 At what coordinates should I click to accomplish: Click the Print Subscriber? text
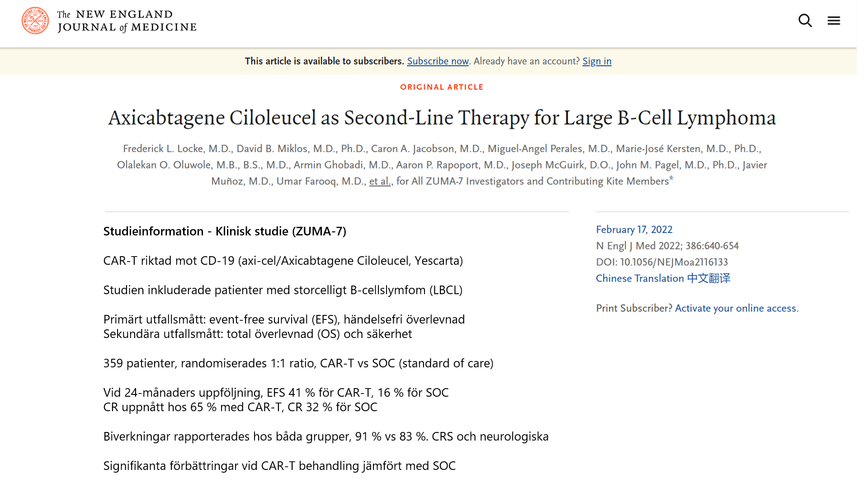(634, 308)
